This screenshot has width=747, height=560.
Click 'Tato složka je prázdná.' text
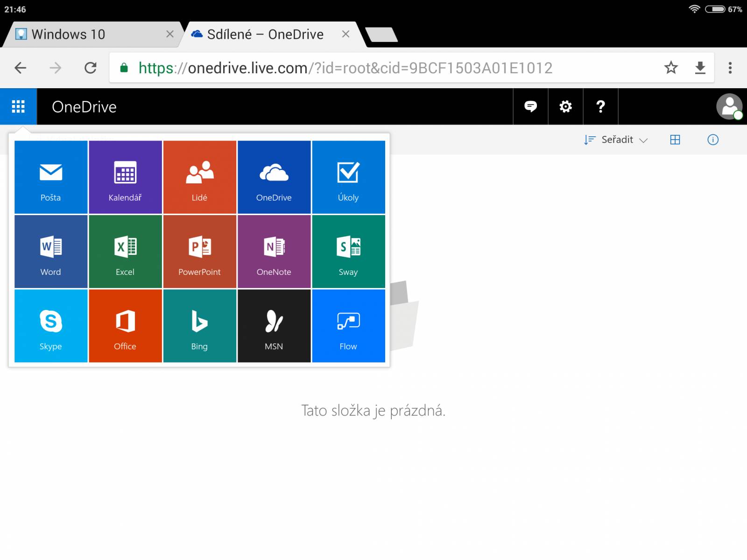373,411
